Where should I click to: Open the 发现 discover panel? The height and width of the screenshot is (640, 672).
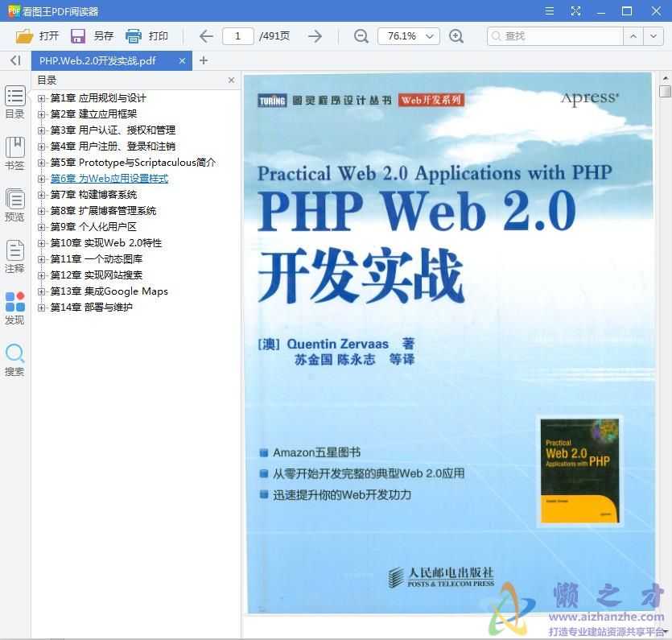[15, 308]
